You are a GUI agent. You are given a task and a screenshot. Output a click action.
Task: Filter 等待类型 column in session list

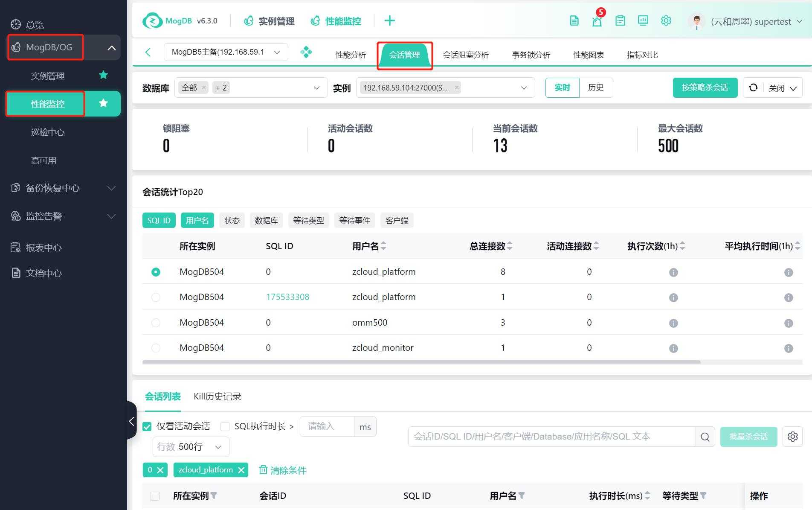[x=703, y=495]
